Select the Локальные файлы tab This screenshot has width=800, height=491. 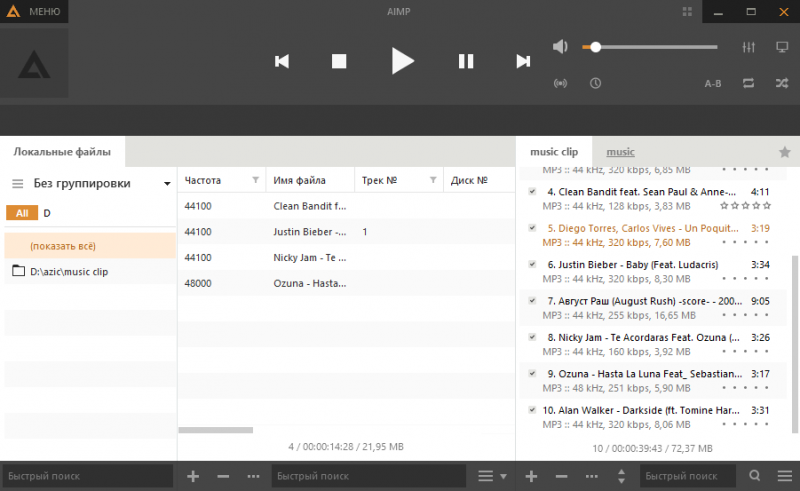62,152
